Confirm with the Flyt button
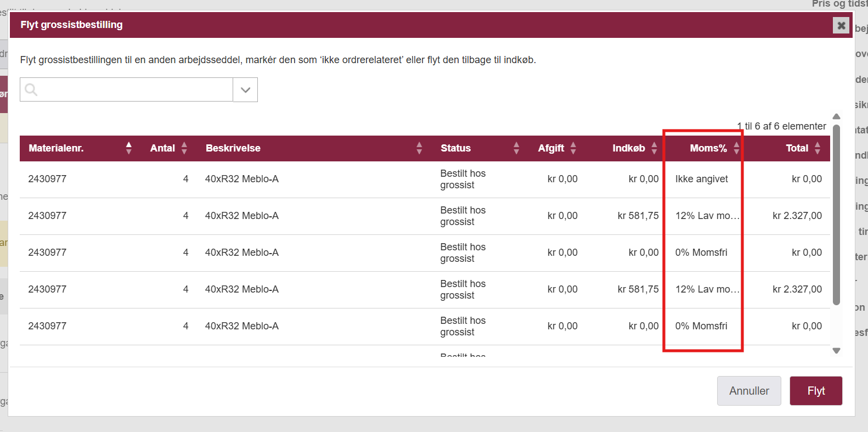 pos(815,391)
